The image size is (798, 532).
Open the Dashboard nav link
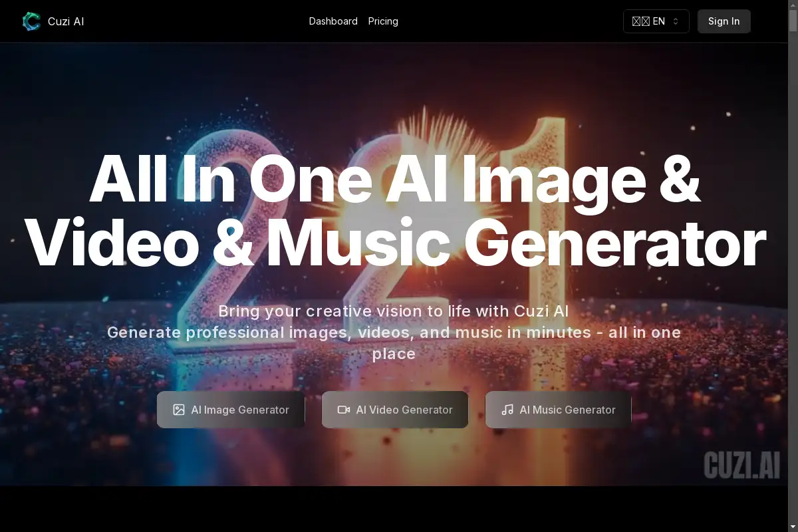point(333,21)
